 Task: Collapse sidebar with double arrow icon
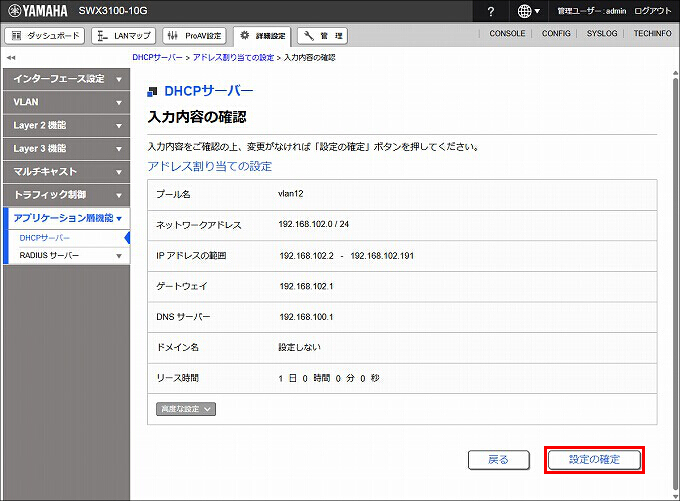[11, 57]
